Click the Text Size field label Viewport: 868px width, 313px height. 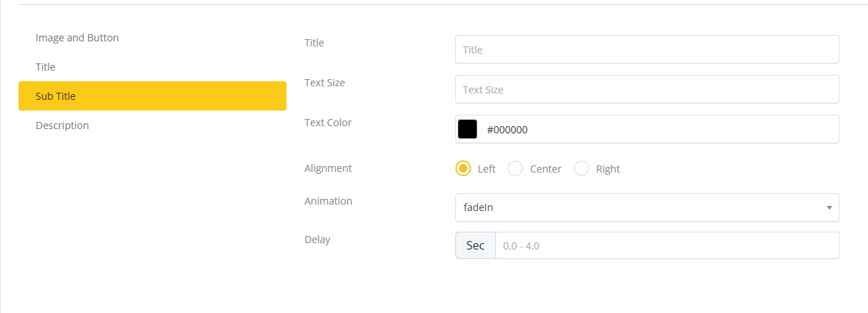324,83
